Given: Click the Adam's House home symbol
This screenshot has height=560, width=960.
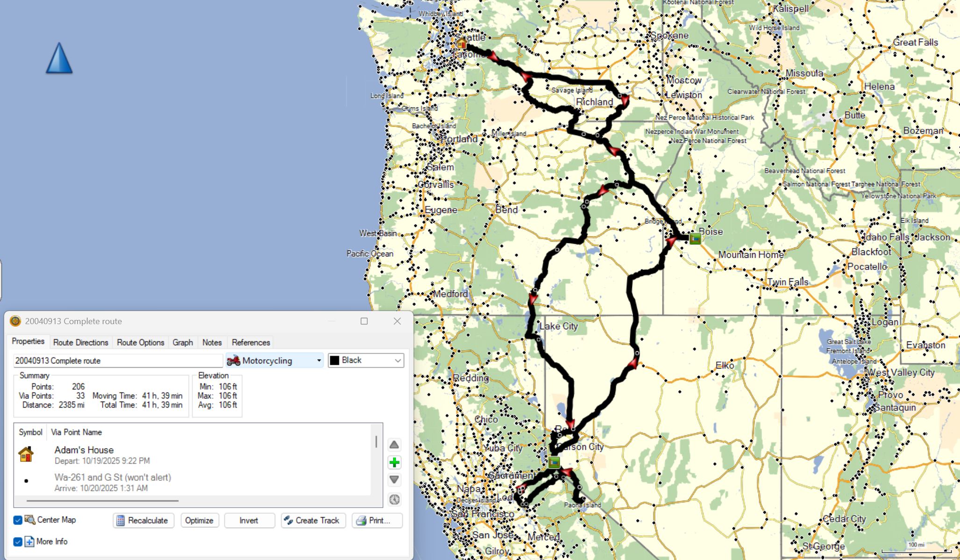Looking at the screenshot, I should click(26, 454).
